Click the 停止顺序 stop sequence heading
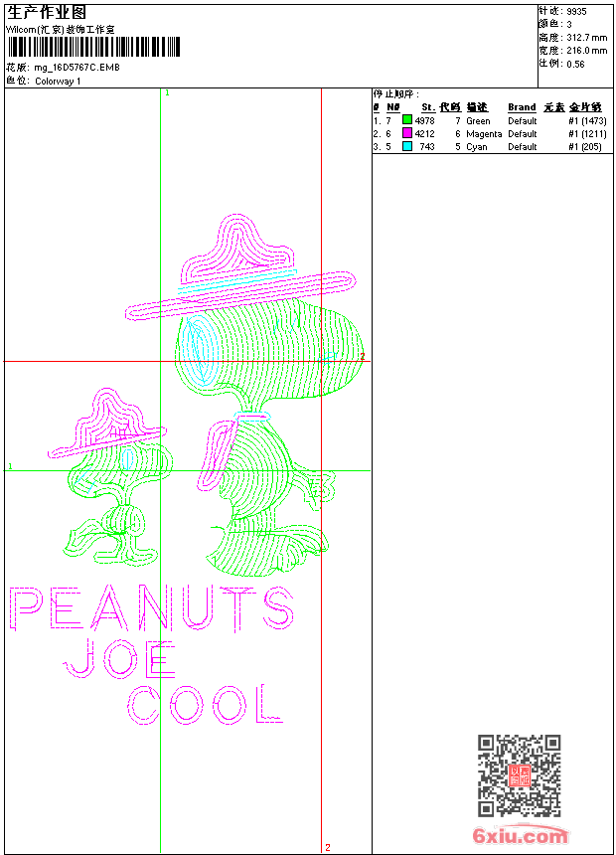Image resolution: width=616 pixels, height=855 pixels. coord(396,94)
